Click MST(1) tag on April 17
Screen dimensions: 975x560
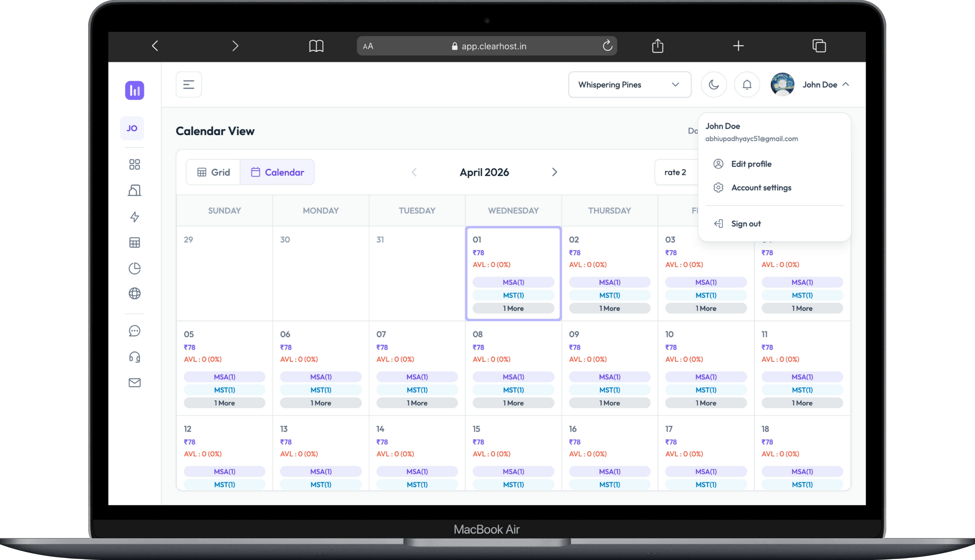coord(706,485)
